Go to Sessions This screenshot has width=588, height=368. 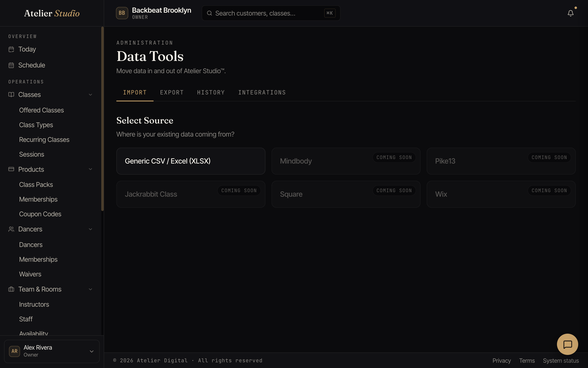pos(32,154)
